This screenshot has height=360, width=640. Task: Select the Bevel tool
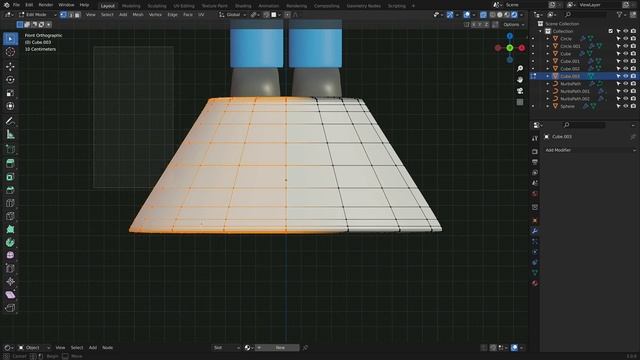pyautogui.click(x=10, y=190)
